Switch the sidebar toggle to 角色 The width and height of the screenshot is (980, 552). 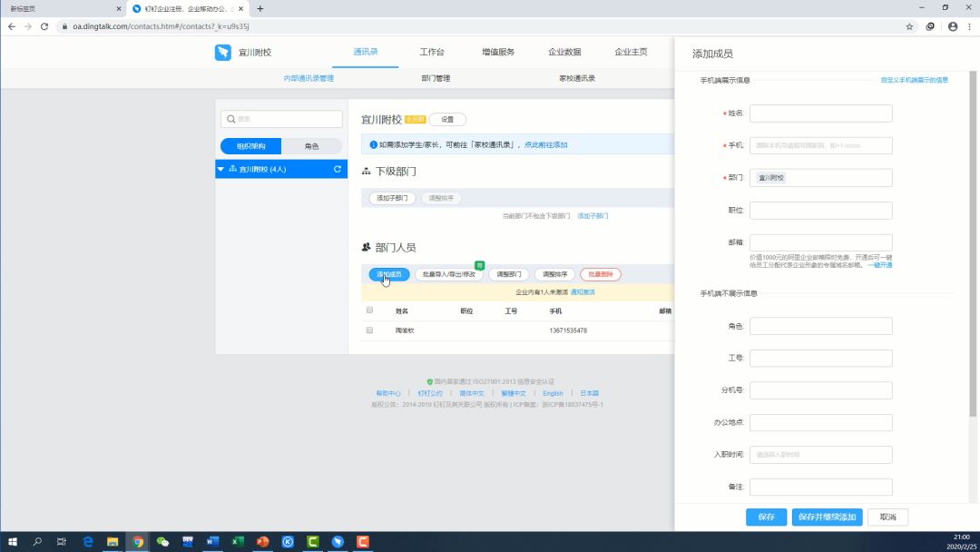click(x=311, y=146)
